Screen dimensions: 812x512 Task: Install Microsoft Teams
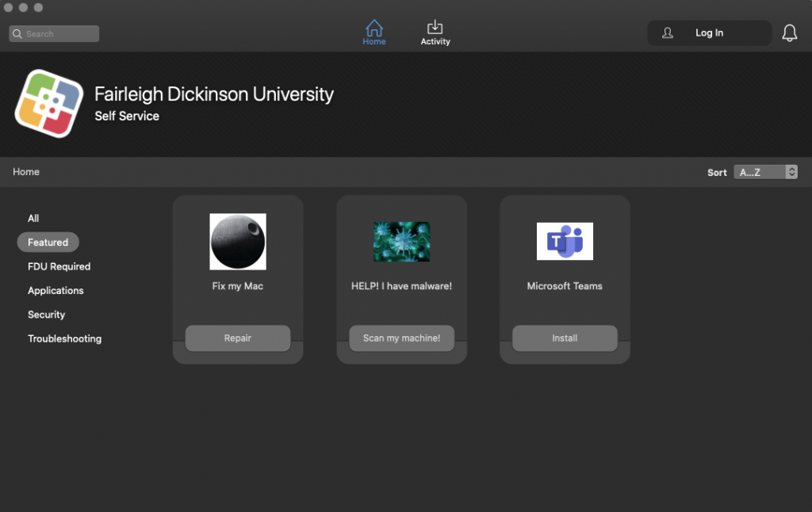[565, 338]
